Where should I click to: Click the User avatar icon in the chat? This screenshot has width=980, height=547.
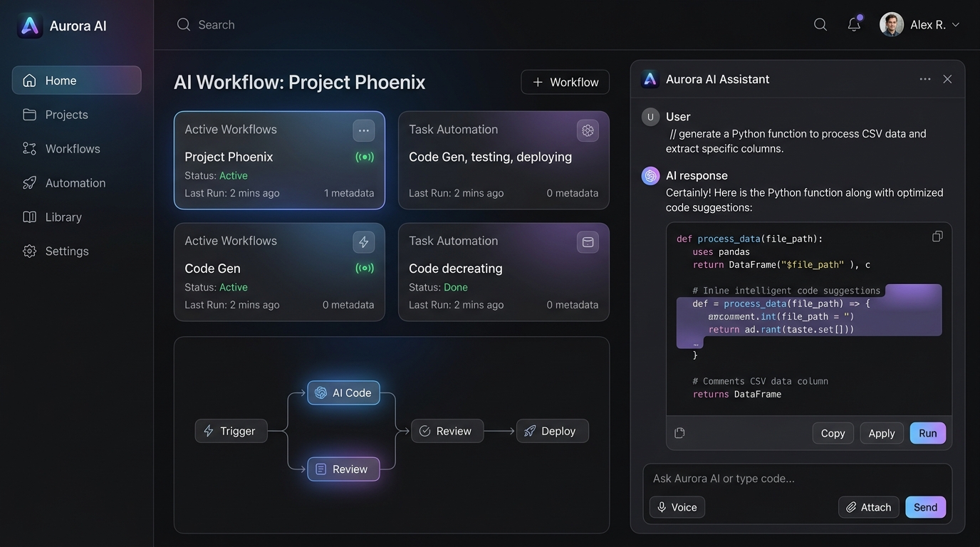click(x=651, y=117)
